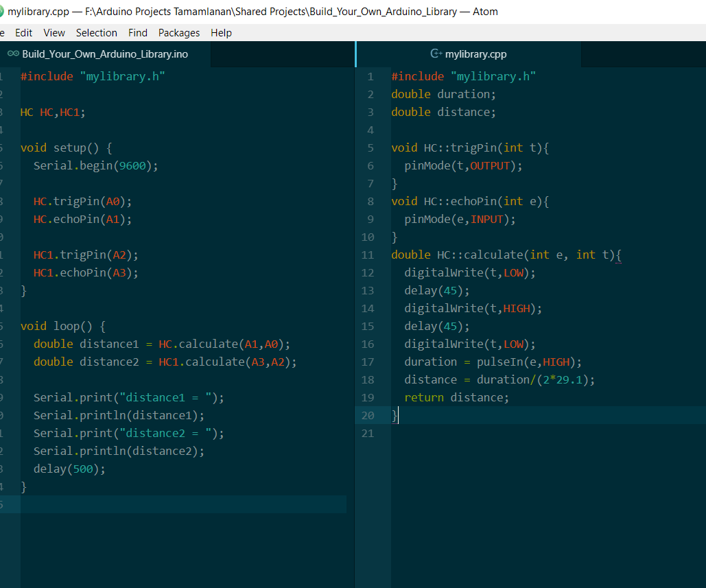Click the C++ icon on mylibrary.cpp tab

click(x=435, y=54)
